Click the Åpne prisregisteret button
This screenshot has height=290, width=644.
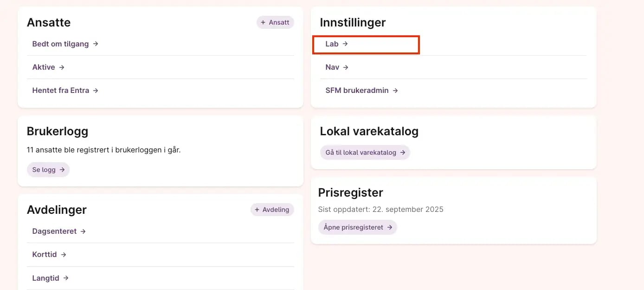click(x=358, y=227)
